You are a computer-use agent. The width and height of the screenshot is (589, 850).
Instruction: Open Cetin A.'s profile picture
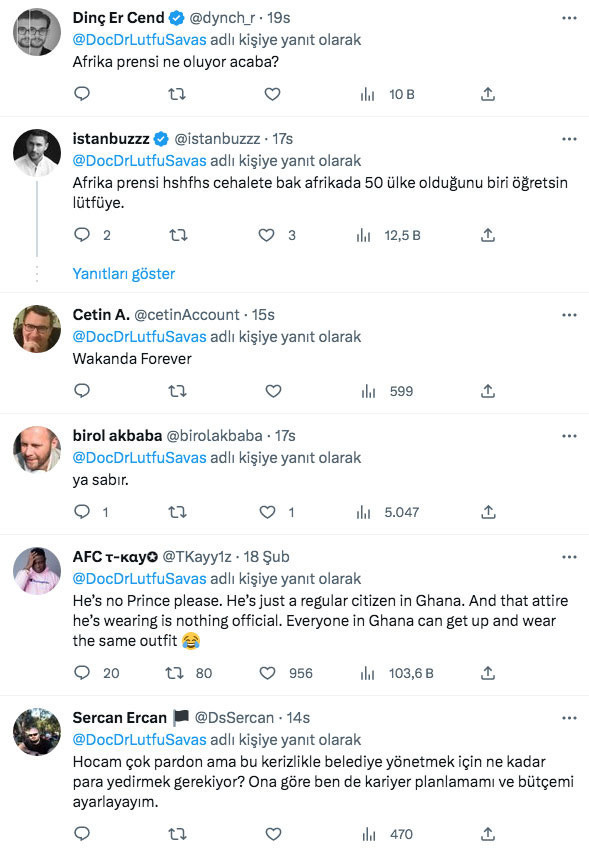coord(36,326)
